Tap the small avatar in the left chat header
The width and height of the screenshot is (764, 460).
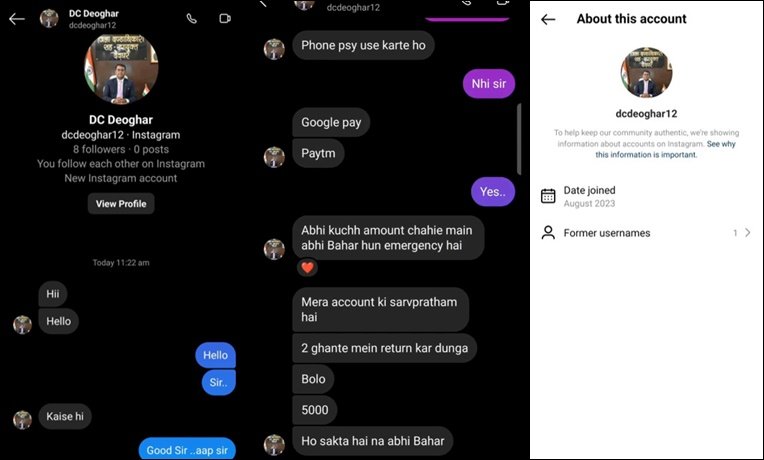(49, 19)
